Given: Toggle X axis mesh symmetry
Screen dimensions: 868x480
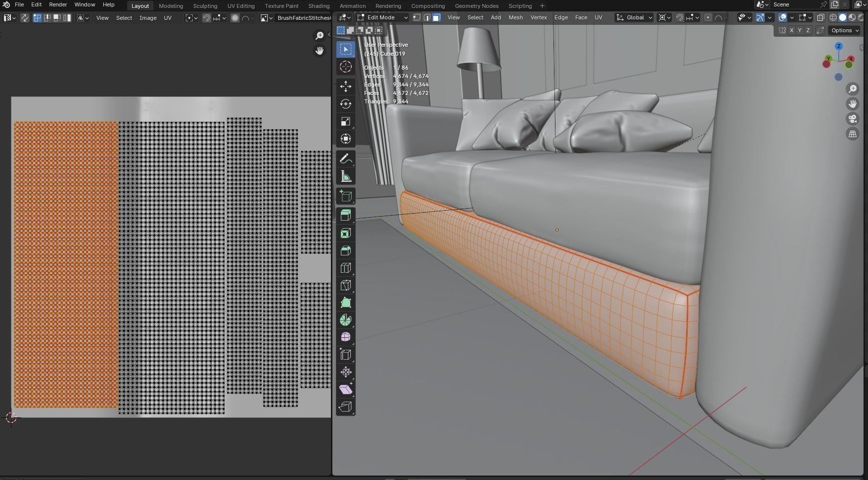Looking at the screenshot, I should (x=791, y=30).
